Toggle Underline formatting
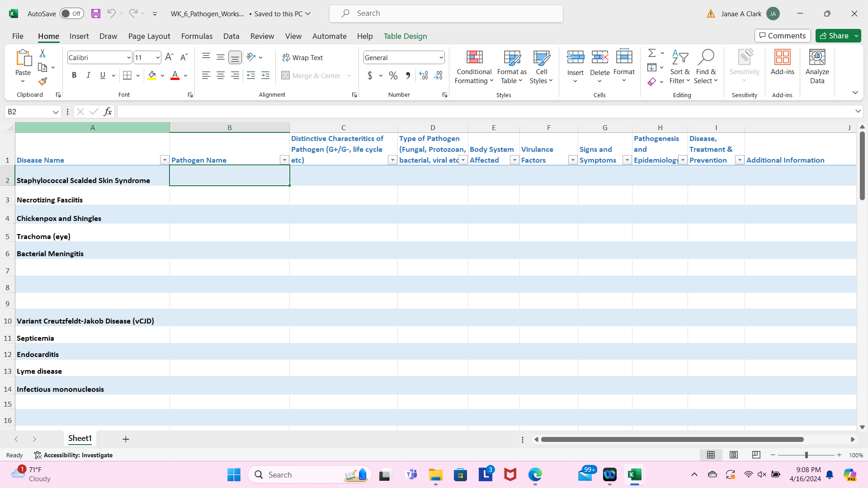This screenshot has height=488, width=868. pyautogui.click(x=102, y=75)
